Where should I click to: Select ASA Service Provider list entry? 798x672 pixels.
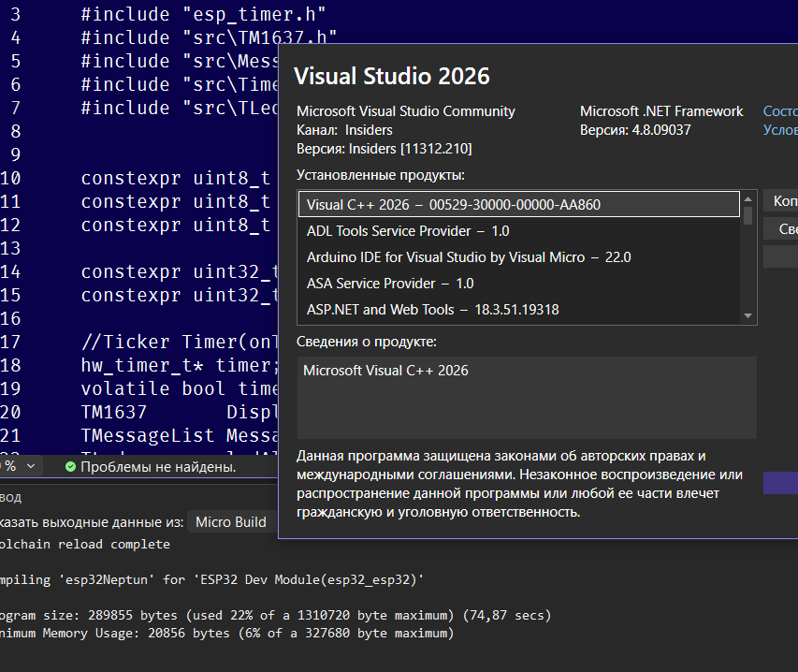click(x=390, y=283)
